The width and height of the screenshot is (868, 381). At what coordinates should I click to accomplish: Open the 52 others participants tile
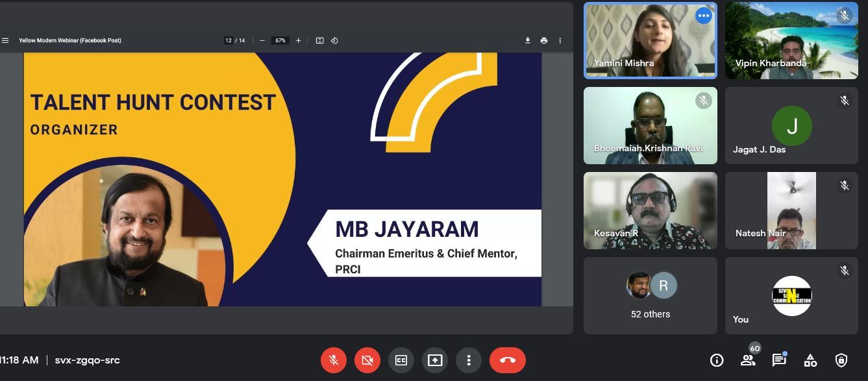pyautogui.click(x=651, y=295)
